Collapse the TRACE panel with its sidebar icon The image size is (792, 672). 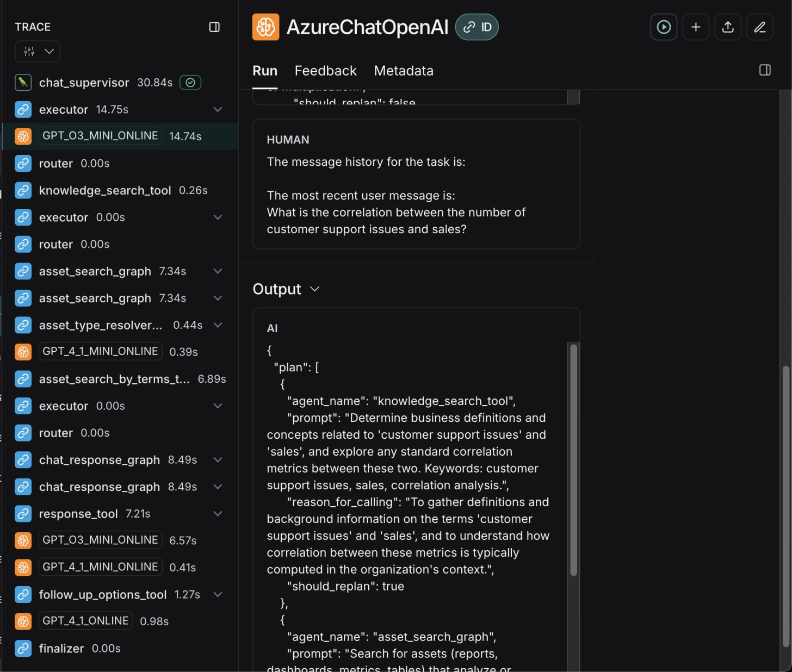214,27
